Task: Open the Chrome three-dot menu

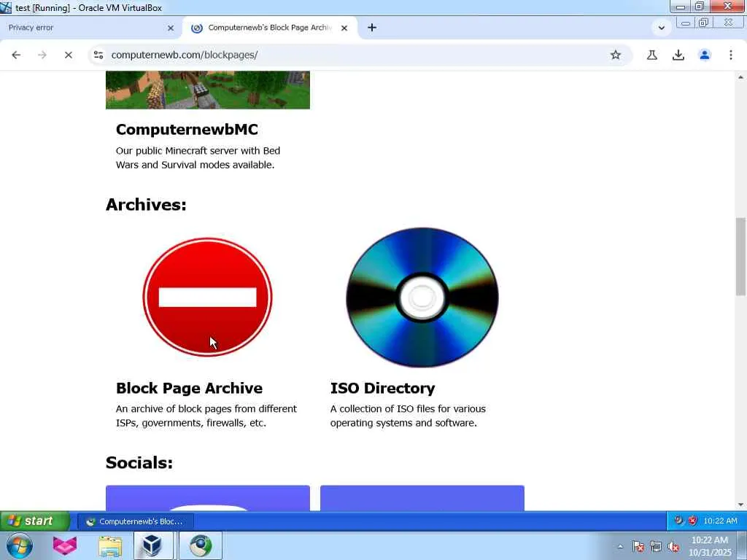Action: point(731,55)
